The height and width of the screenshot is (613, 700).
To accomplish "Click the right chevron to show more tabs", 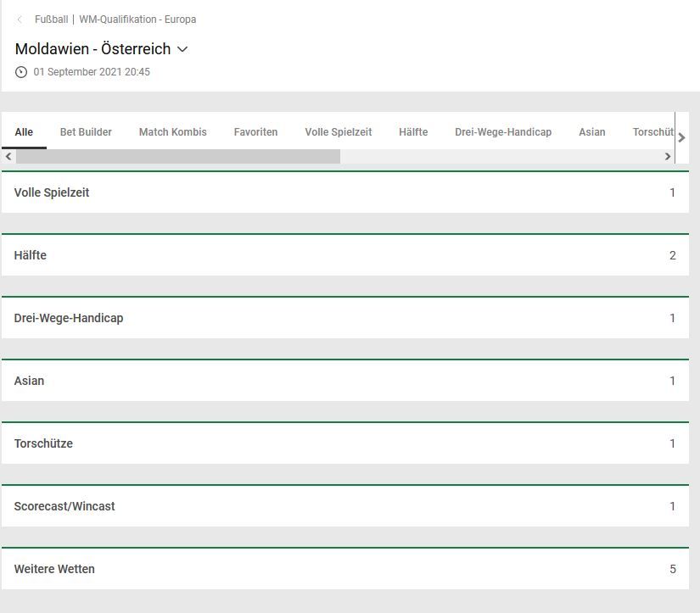I will pos(681,138).
